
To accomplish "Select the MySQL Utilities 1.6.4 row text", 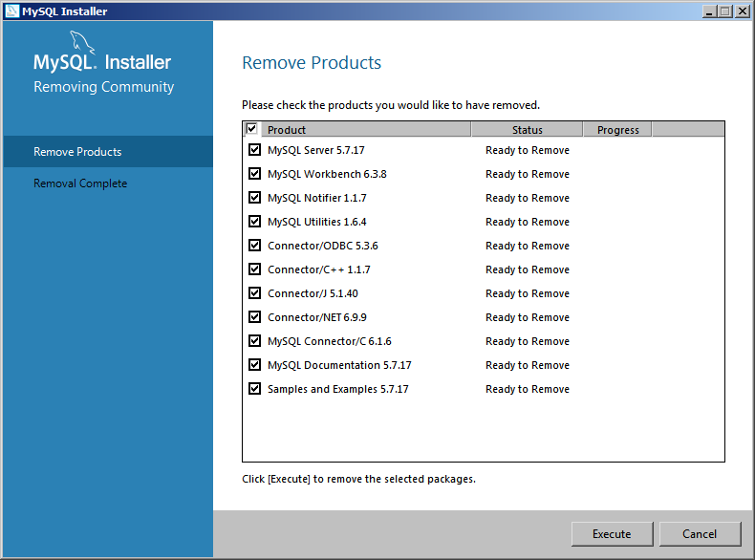I will pos(317,222).
